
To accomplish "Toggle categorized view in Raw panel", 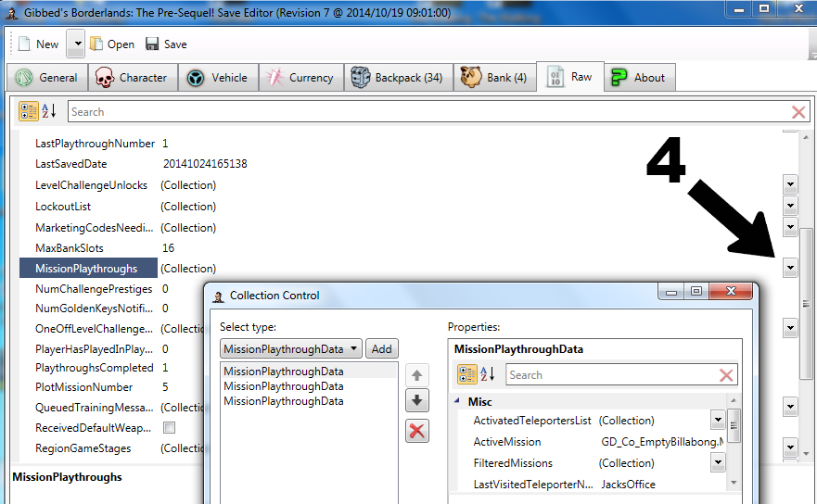I will pos(28,111).
